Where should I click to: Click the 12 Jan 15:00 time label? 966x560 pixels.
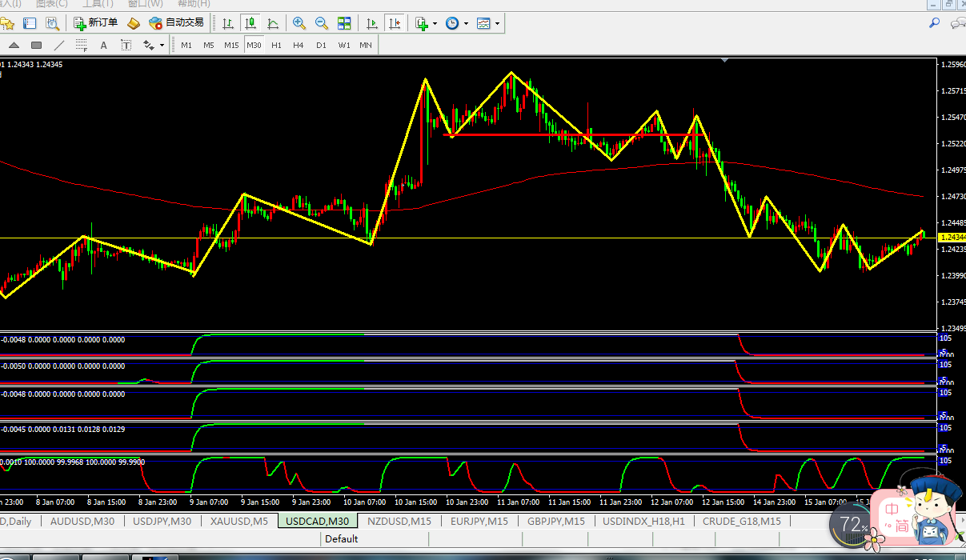pos(723,502)
